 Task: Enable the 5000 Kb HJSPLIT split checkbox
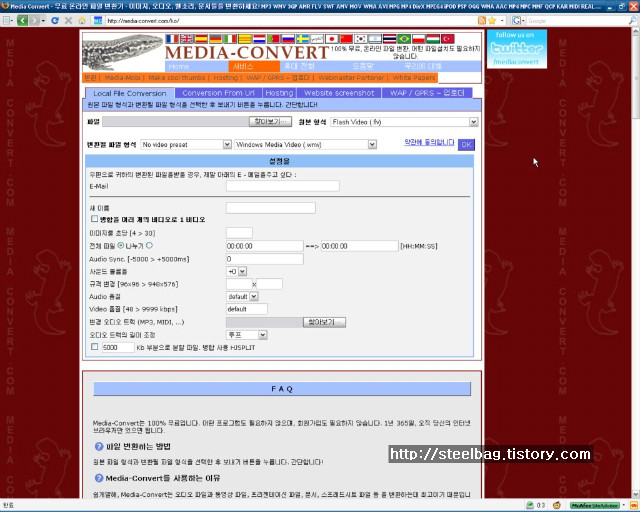click(95, 347)
